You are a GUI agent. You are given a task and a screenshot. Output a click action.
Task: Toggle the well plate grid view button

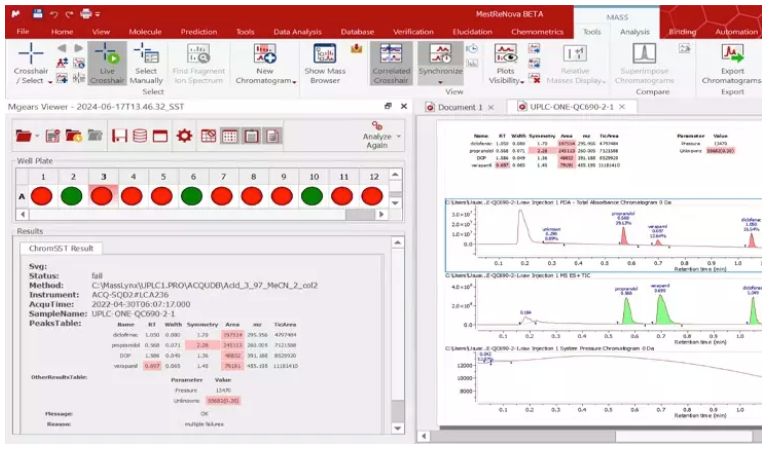point(229,135)
